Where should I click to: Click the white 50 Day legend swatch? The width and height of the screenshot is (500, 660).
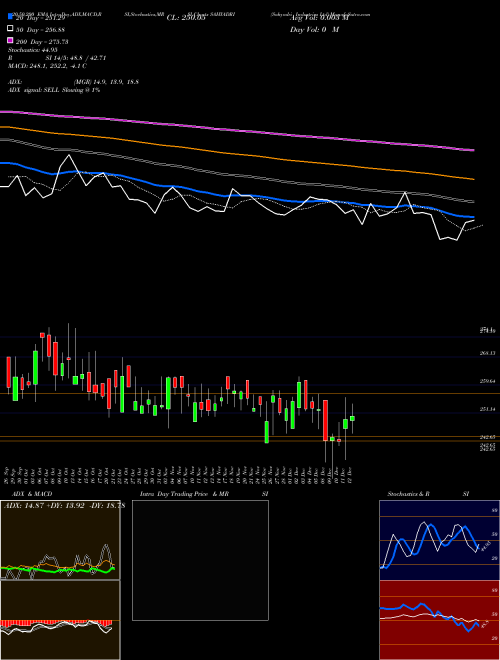[11, 29]
